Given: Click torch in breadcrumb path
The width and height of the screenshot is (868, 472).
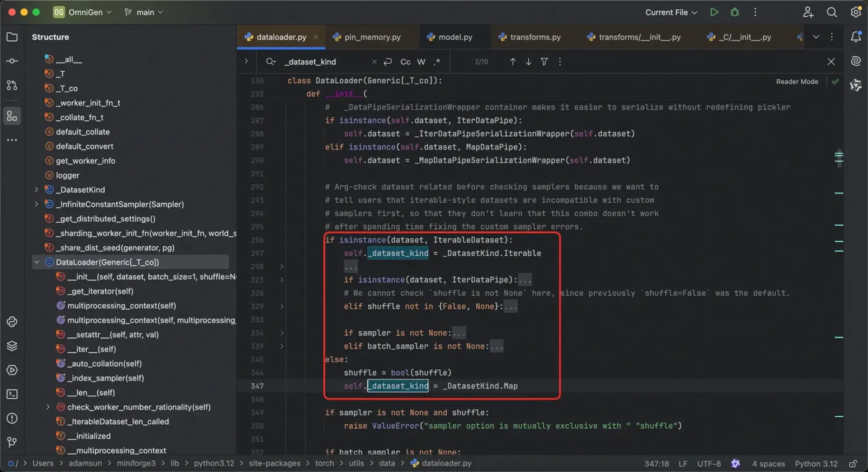Looking at the screenshot, I should (x=324, y=463).
